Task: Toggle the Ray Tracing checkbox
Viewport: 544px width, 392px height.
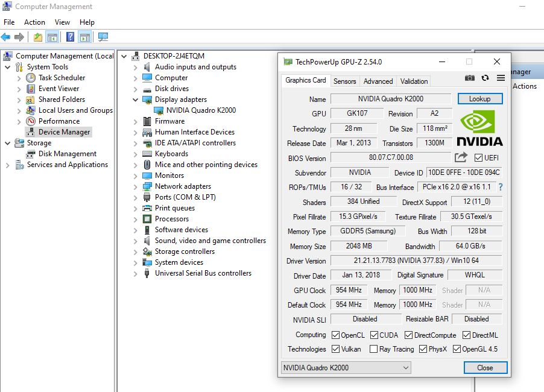Action: tap(373, 349)
